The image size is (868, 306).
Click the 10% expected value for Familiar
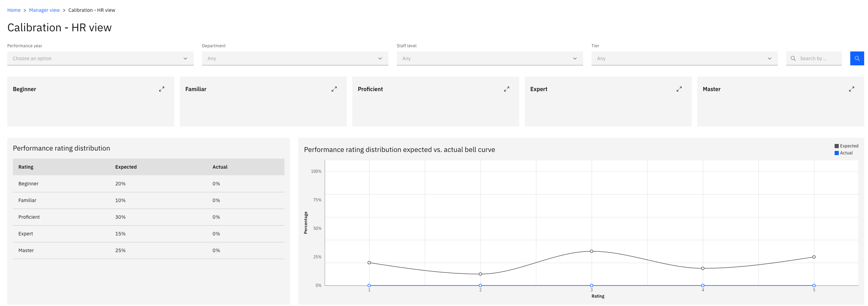click(x=120, y=200)
